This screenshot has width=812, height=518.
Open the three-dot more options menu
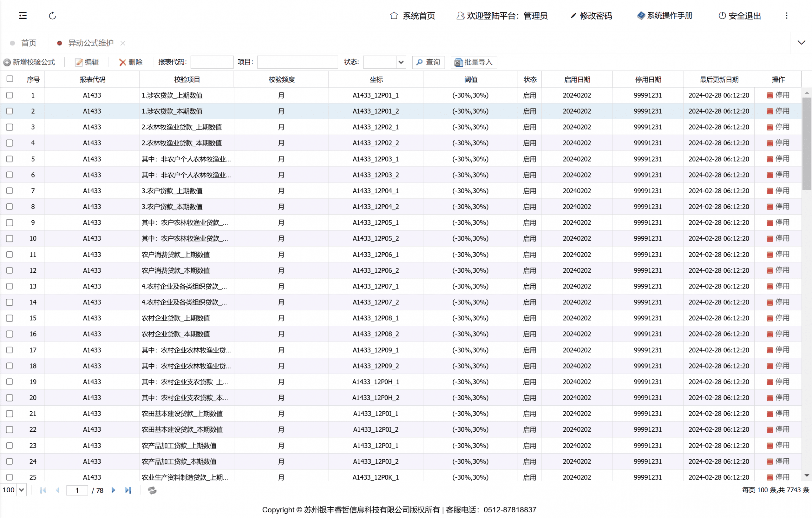click(x=786, y=16)
